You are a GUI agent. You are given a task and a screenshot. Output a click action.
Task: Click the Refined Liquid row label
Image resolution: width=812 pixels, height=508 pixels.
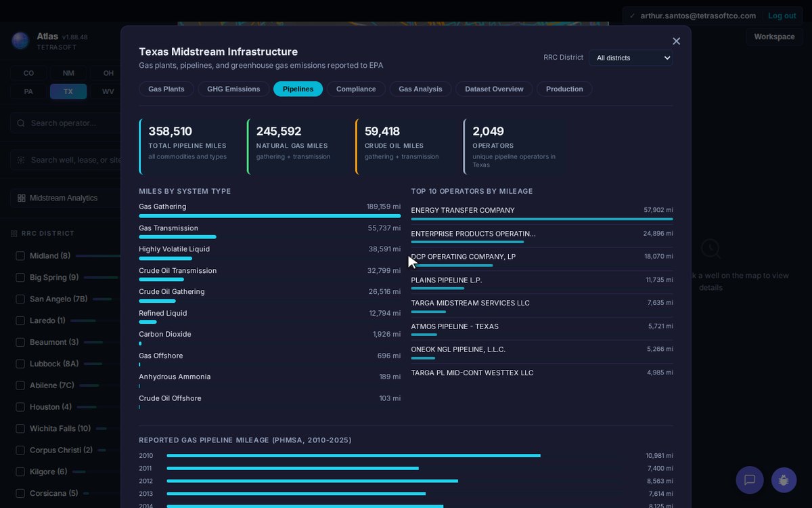coord(163,314)
